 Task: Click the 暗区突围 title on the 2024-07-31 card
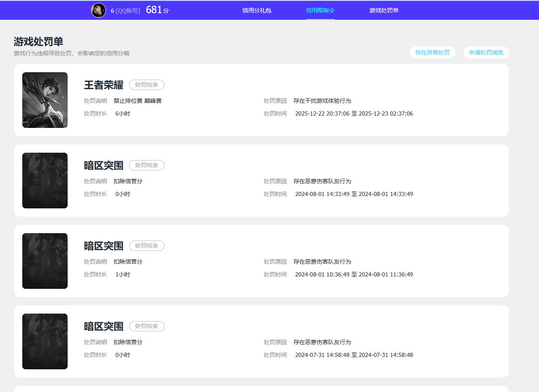pyautogui.click(x=104, y=326)
